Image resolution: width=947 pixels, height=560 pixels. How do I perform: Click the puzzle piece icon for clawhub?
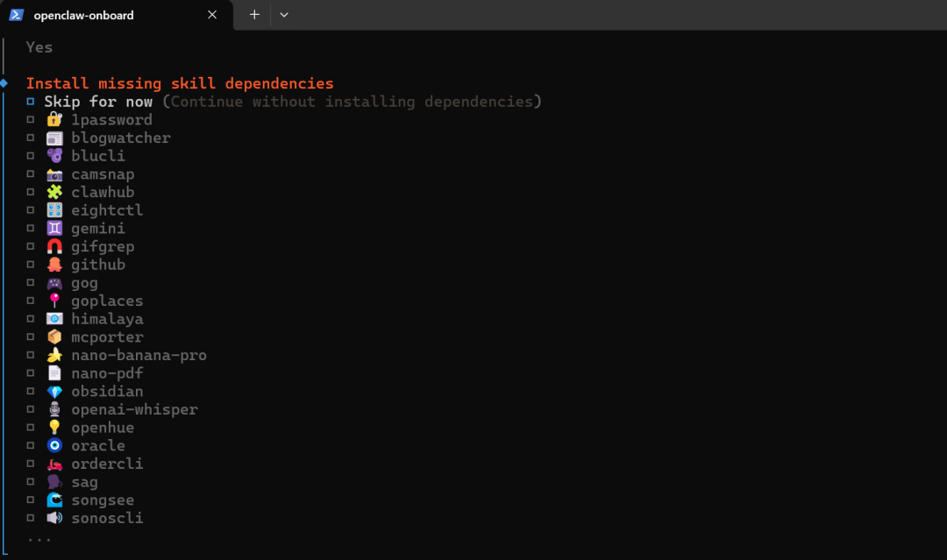point(54,192)
